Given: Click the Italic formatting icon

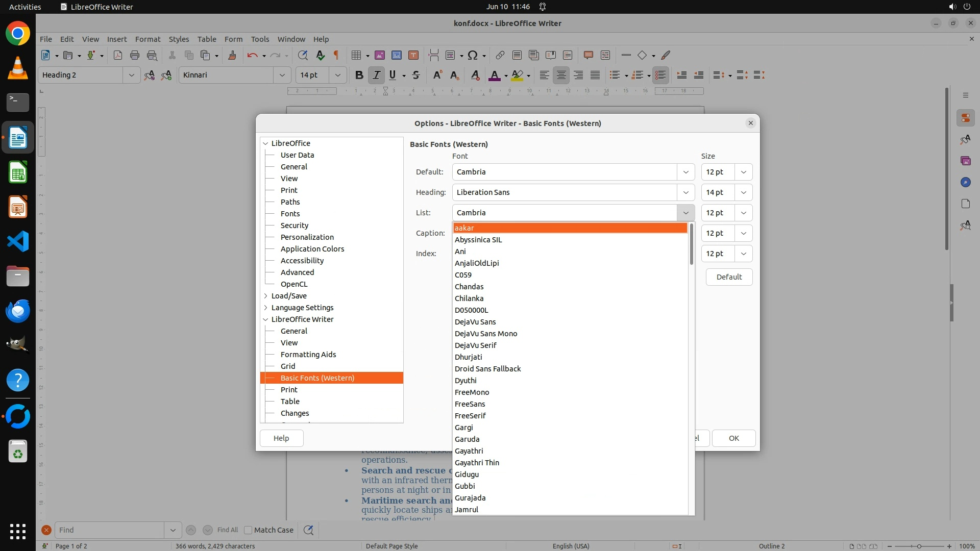Looking at the screenshot, I should (376, 75).
